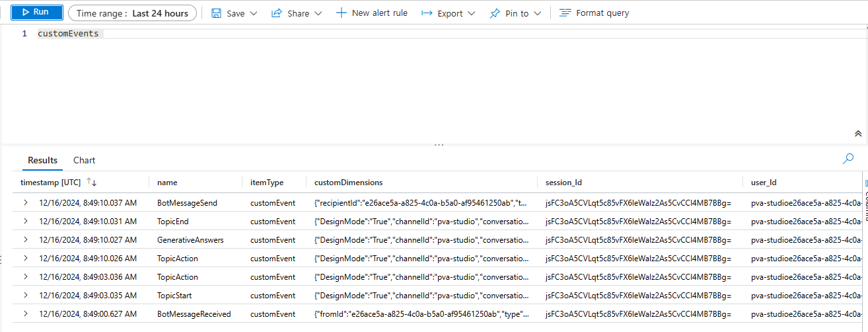The image size is (868, 332).
Task: Expand the Save dropdown arrow
Action: click(x=254, y=13)
